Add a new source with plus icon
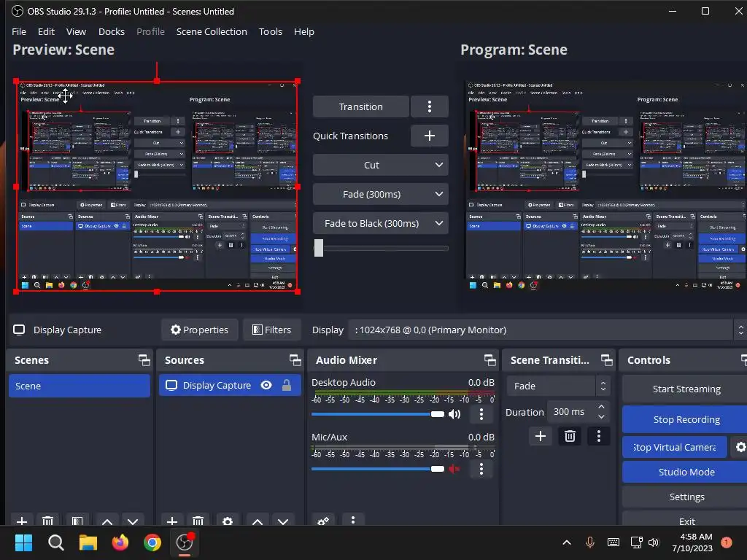Image resolution: width=747 pixels, height=560 pixels. (x=172, y=521)
